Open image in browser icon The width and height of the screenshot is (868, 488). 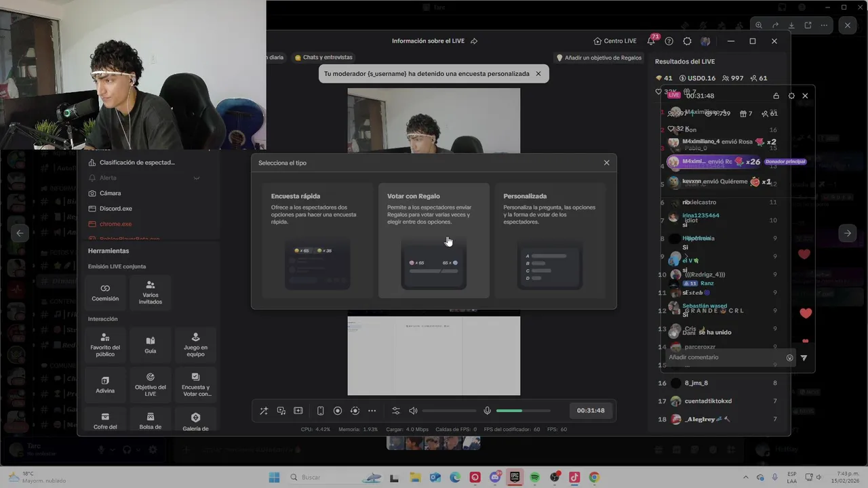(808, 25)
